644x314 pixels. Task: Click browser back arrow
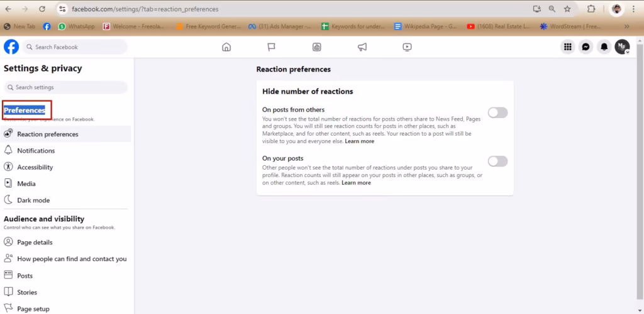[8, 9]
